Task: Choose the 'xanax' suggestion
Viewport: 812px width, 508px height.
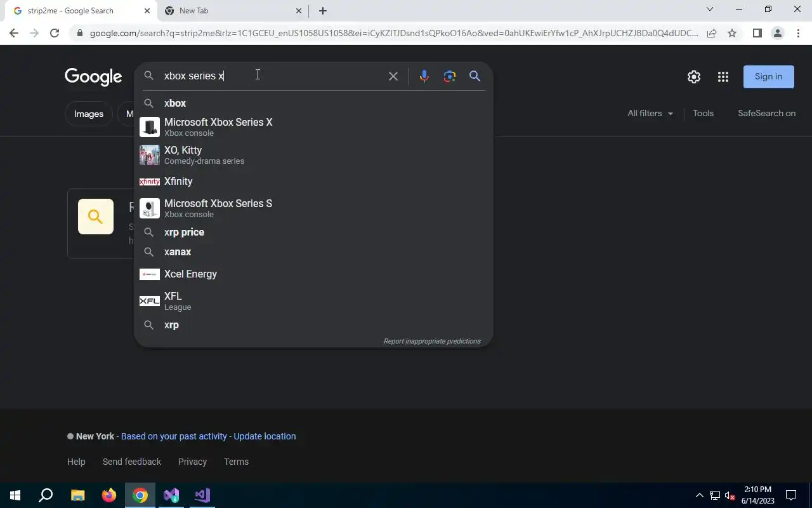Action: tap(313, 252)
